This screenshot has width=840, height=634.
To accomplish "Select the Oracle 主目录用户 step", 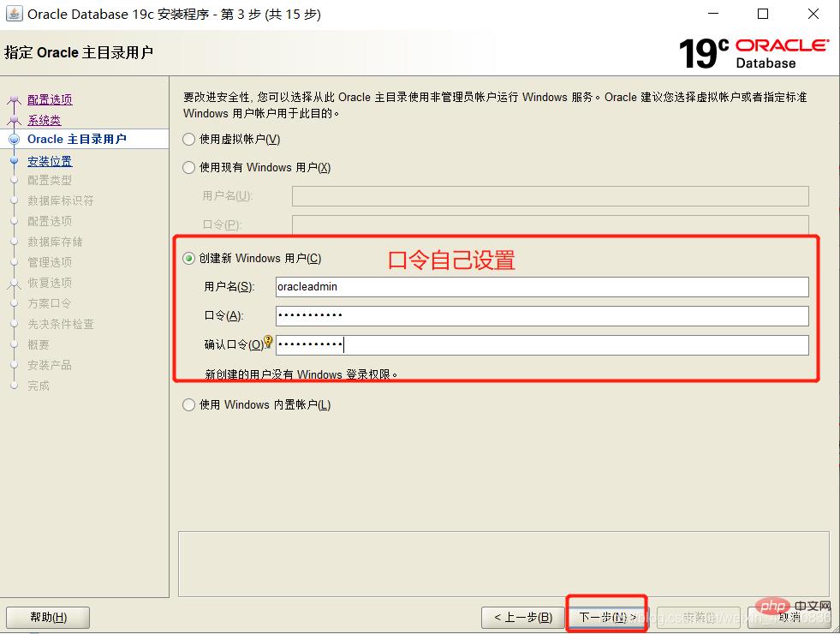I will click(x=77, y=140).
